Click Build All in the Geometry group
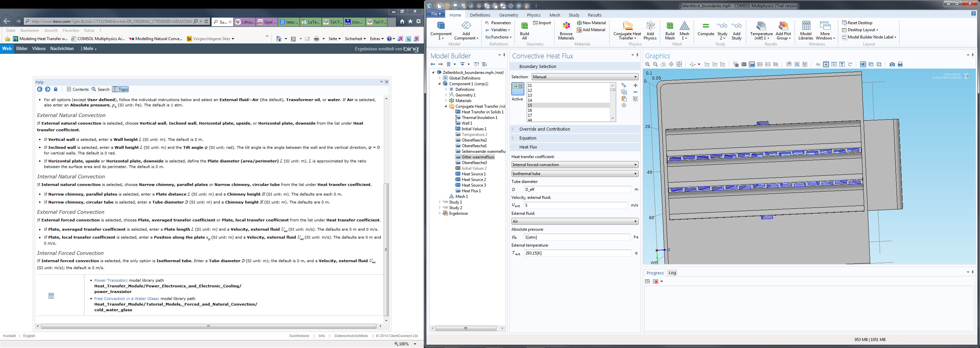This screenshot has width=980, height=348. click(524, 30)
